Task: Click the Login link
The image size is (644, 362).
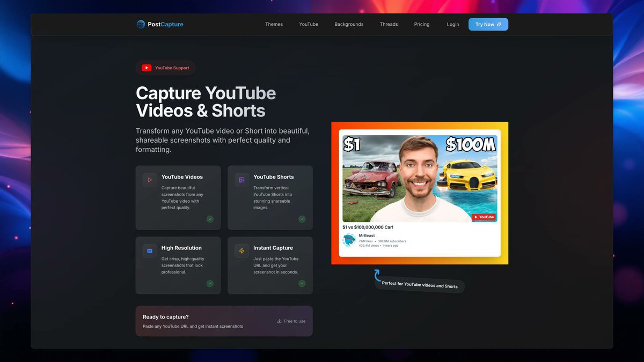Action: point(453,24)
